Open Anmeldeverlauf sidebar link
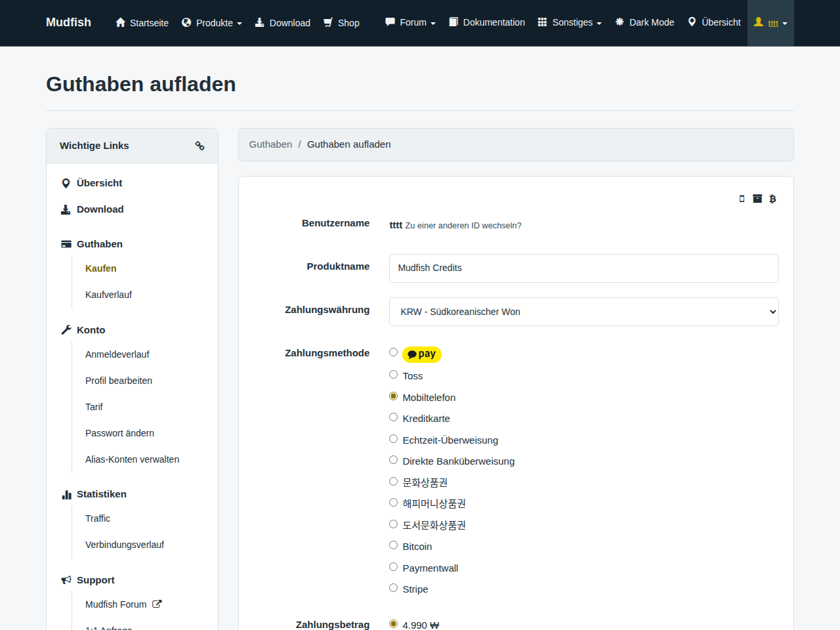 (117, 354)
